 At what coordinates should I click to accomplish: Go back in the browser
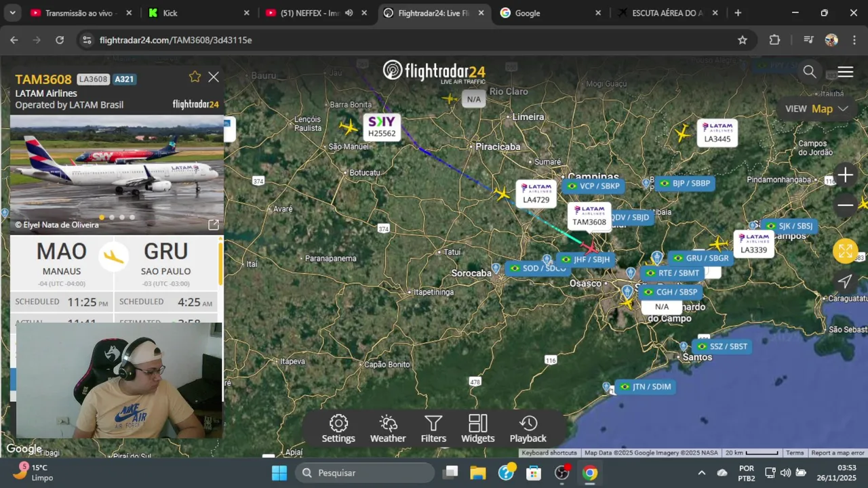coord(14,40)
